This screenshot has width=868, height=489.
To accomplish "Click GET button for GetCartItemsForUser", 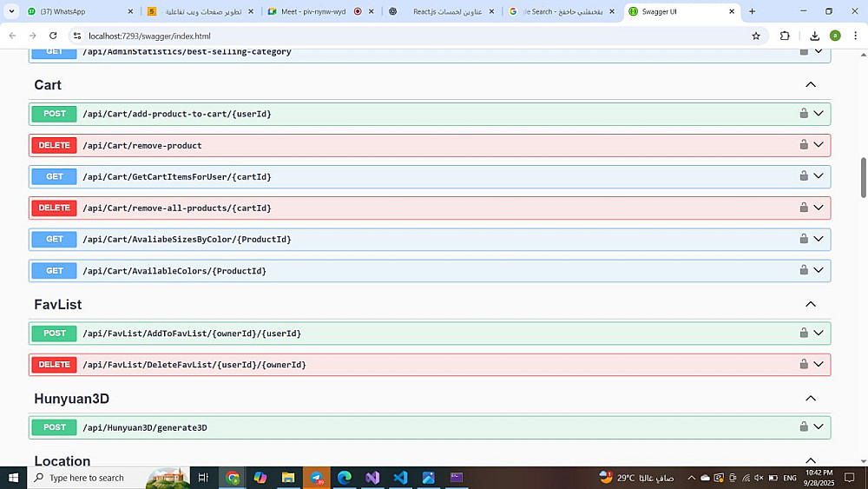I will [54, 176].
